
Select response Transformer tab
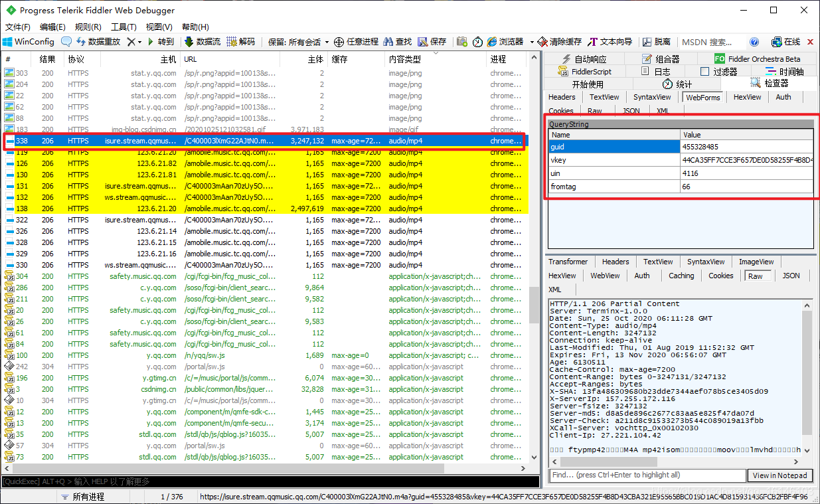pyautogui.click(x=568, y=262)
